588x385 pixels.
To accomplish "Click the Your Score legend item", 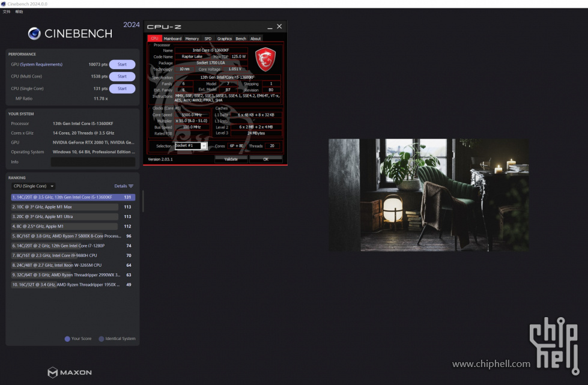I will tap(78, 339).
